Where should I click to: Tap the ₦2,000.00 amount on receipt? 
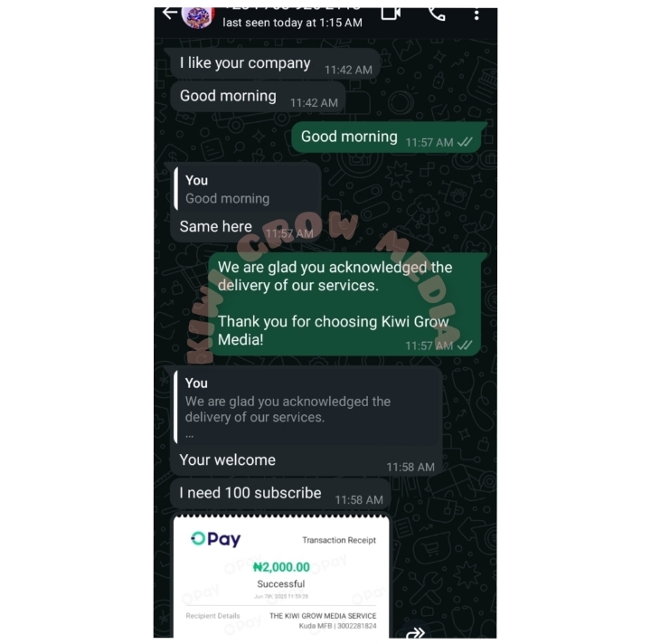pyautogui.click(x=281, y=567)
